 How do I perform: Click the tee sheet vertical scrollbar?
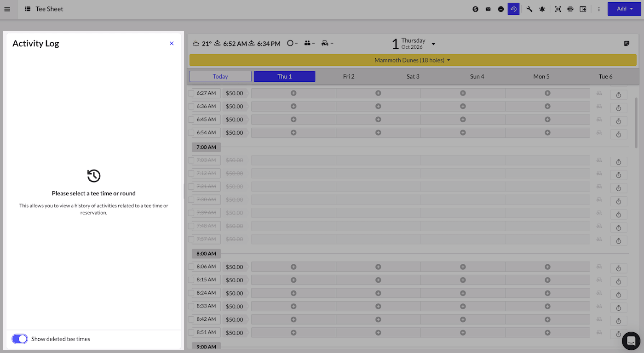tap(637, 123)
